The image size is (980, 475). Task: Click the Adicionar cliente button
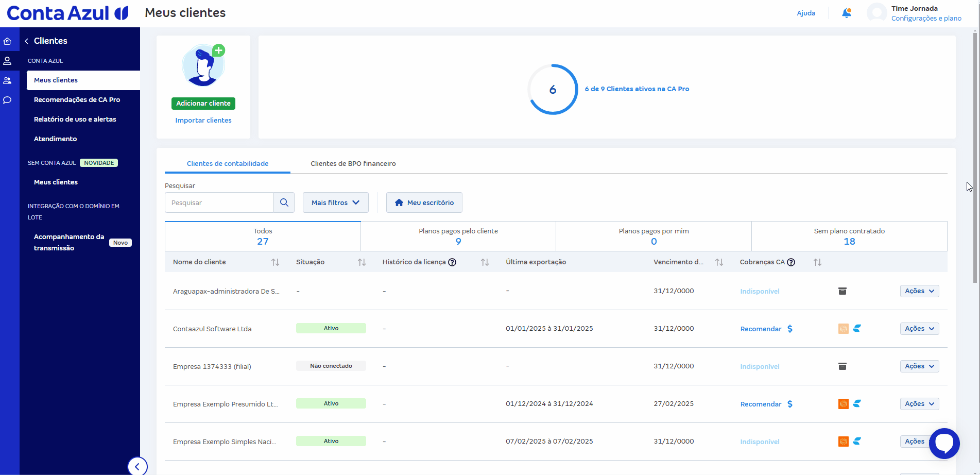[x=203, y=104]
